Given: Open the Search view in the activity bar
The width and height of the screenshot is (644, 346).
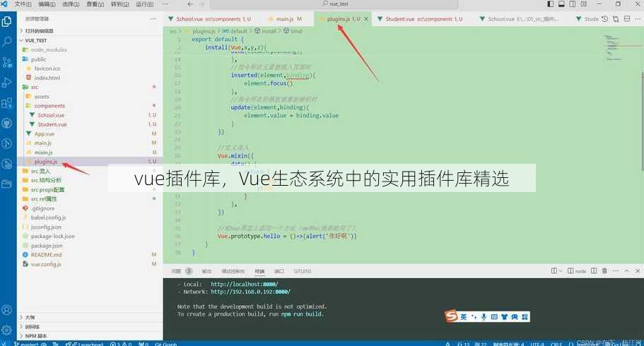Looking at the screenshot, I should 6,42.
